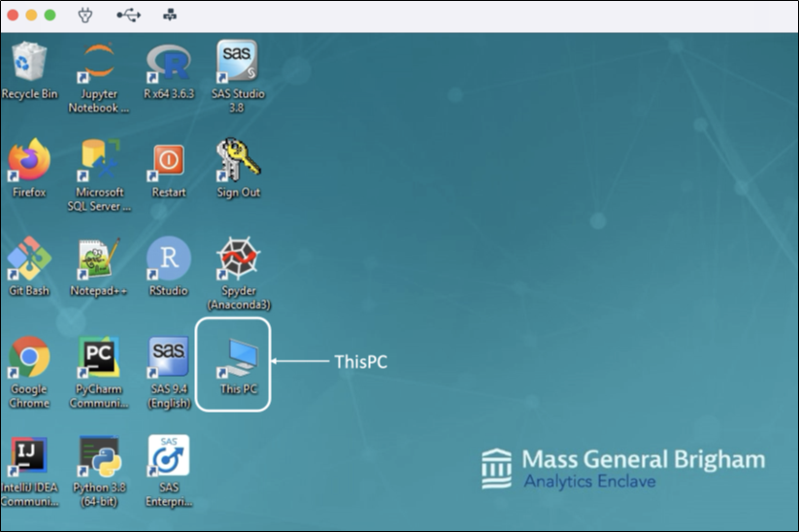799x532 pixels.
Task: Click the network icon in title bar
Action: tap(170, 16)
